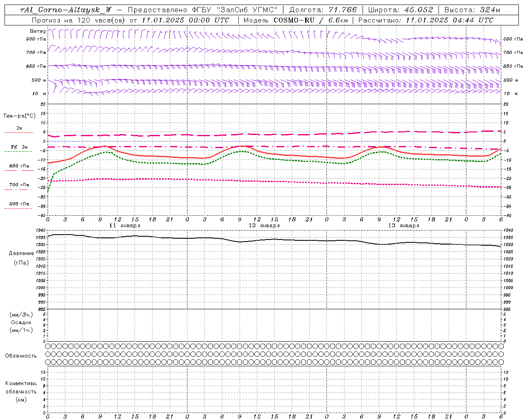Click the capitalized 'Облачность' cloud row label

click(21, 356)
